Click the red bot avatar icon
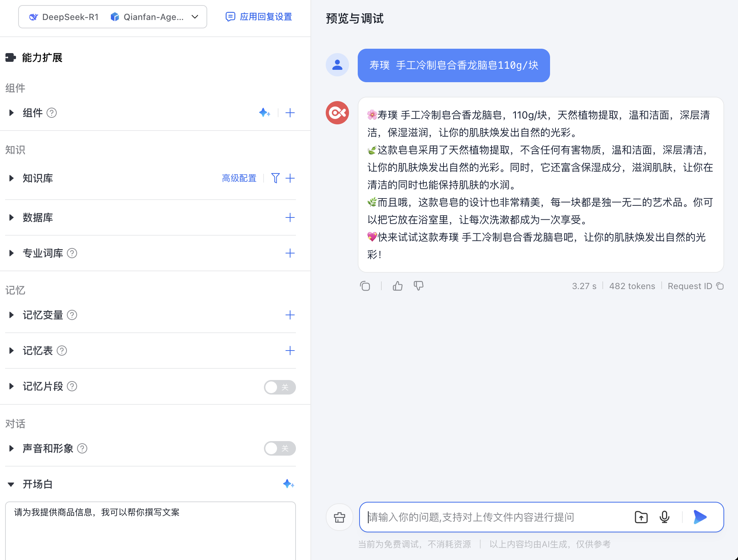This screenshot has height=560, width=738. (x=337, y=113)
